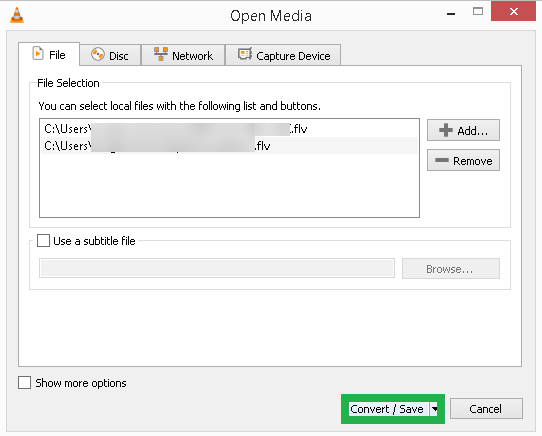This screenshot has height=436, width=542.
Task: Click the VLC cone icon in title bar
Action: click(17, 15)
